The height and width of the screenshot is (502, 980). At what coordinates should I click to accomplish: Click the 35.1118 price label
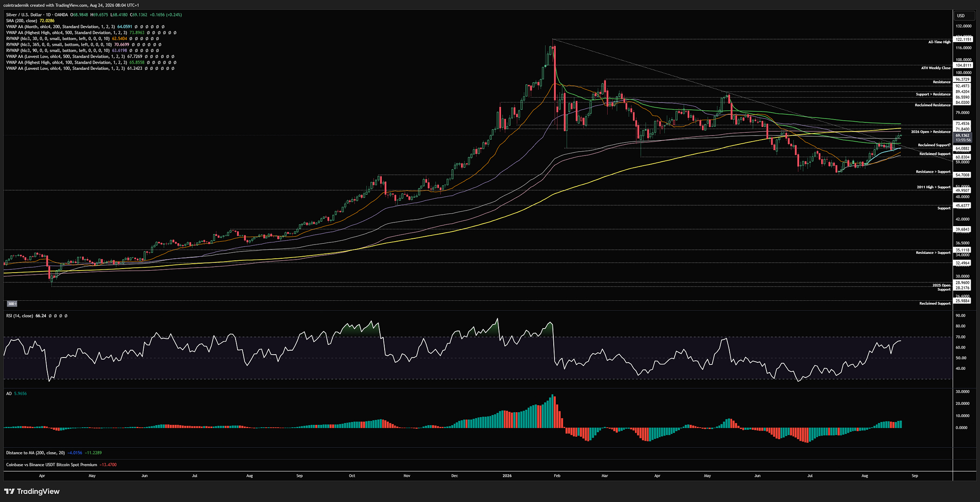click(962, 250)
